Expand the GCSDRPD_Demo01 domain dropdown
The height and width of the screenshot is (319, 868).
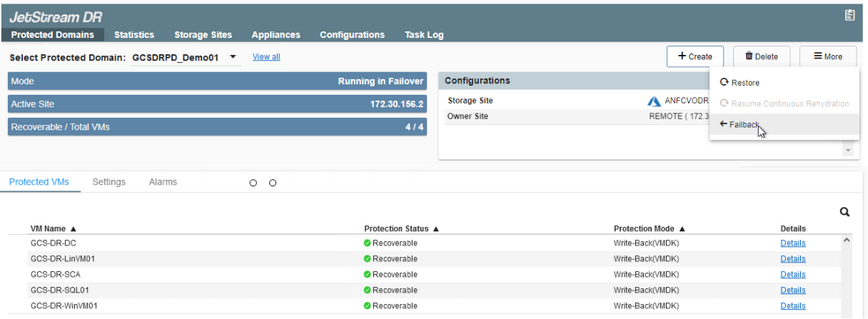click(186, 57)
